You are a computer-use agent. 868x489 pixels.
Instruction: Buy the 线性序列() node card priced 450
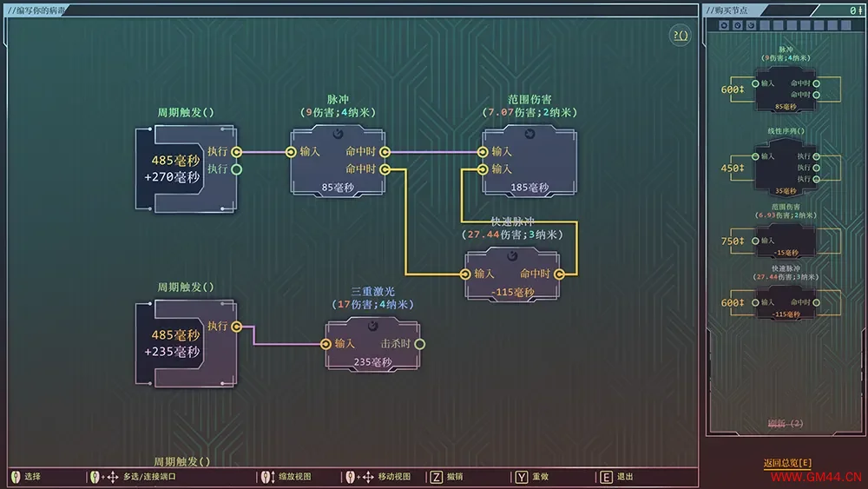click(x=786, y=168)
